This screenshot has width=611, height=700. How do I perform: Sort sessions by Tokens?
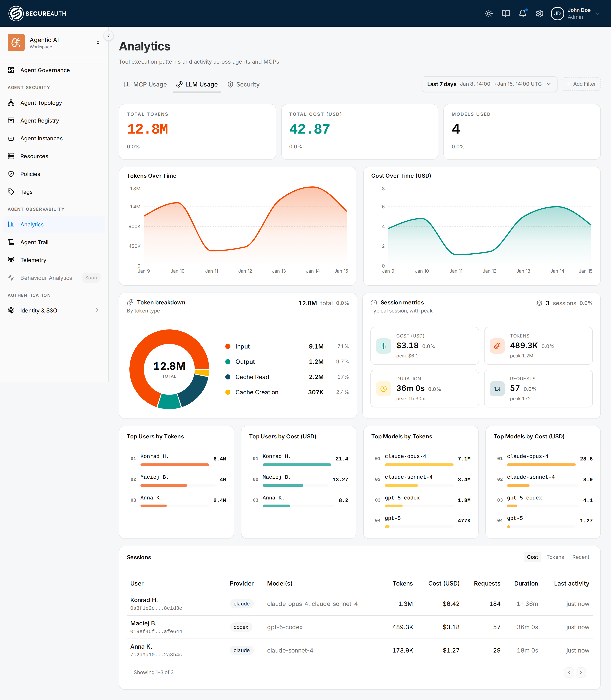[x=555, y=557]
